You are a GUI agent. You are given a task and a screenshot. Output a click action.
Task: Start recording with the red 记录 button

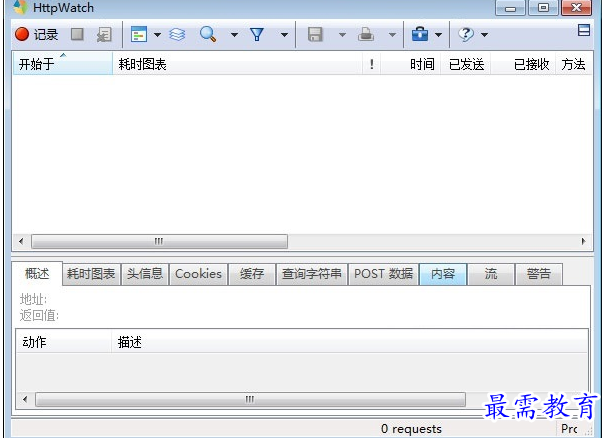[36, 34]
